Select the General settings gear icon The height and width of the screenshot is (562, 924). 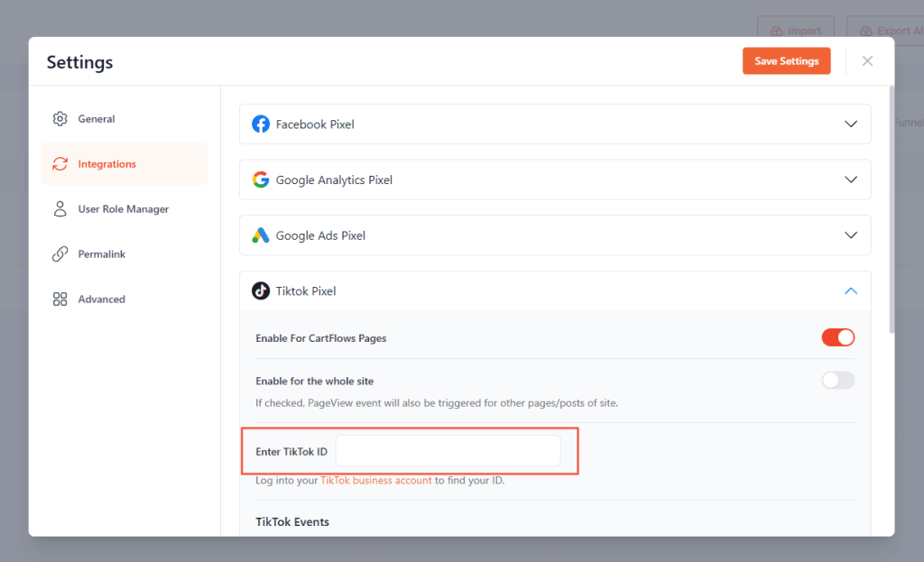coord(60,118)
